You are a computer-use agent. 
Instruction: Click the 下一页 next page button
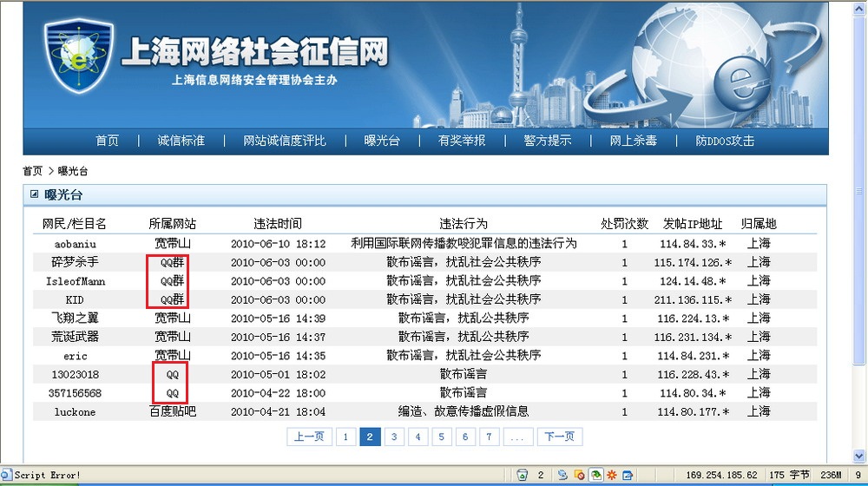click(x=559, y=437)
